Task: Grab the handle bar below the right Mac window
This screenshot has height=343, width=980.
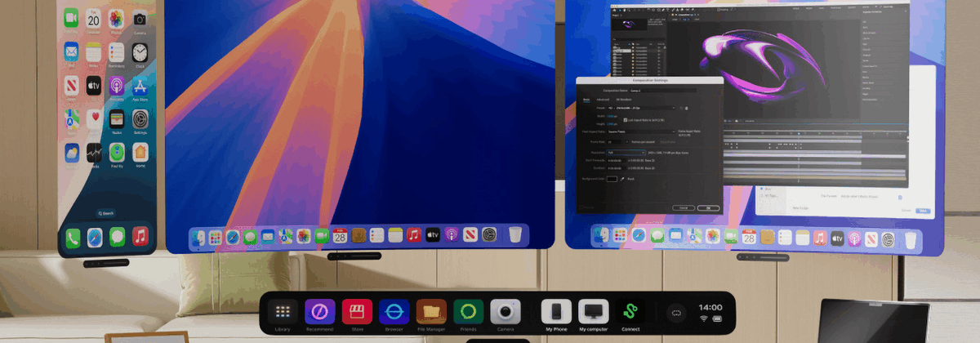Action: [763, 257]
